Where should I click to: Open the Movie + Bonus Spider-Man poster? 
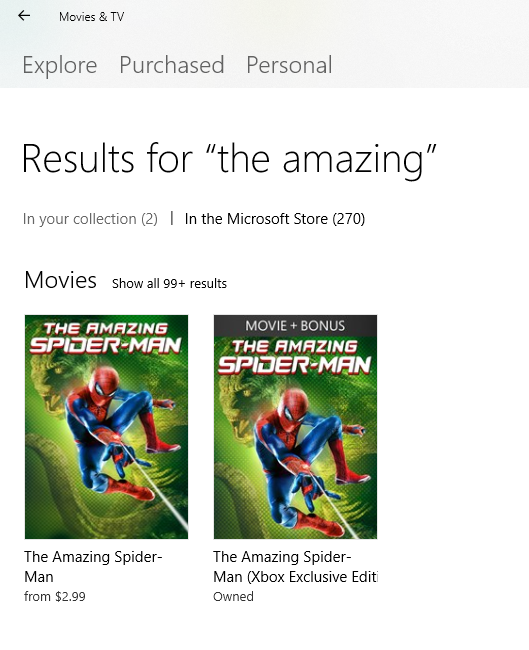click(296, 427)
